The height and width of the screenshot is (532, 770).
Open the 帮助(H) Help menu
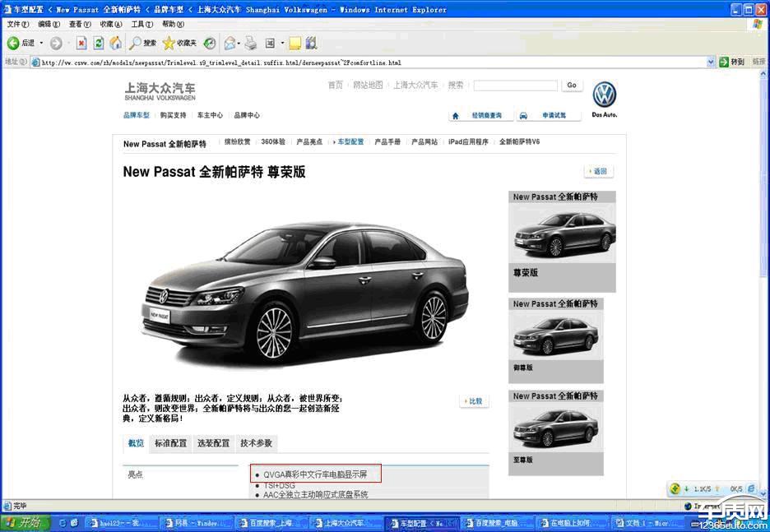[x=173, y=24]
